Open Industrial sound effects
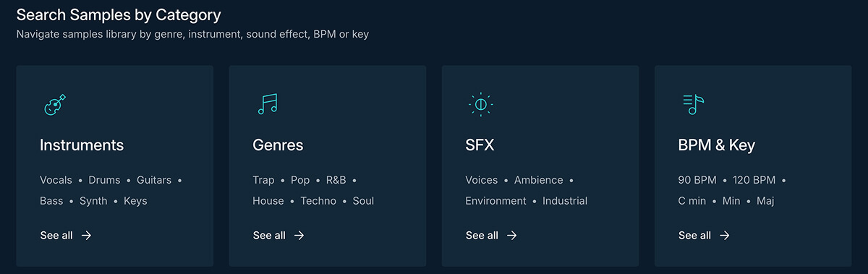This screenshot has width=868, height=274. [565, 201]
